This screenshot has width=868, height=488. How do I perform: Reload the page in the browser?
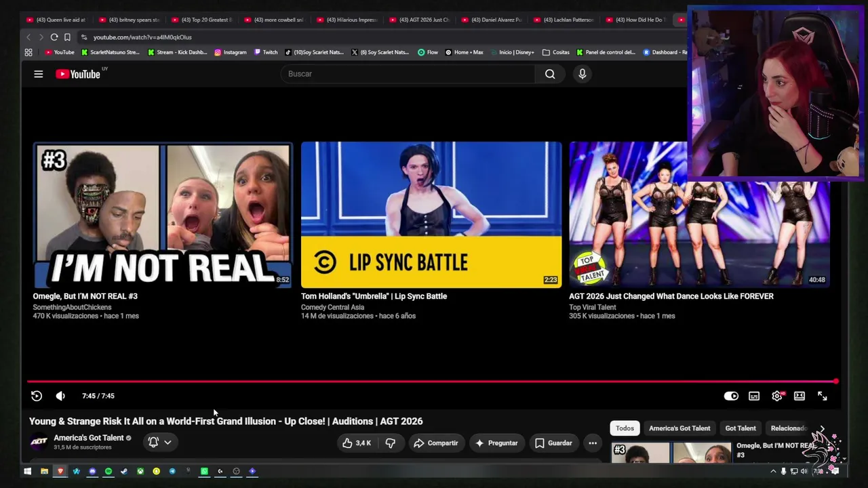(54, 37)
